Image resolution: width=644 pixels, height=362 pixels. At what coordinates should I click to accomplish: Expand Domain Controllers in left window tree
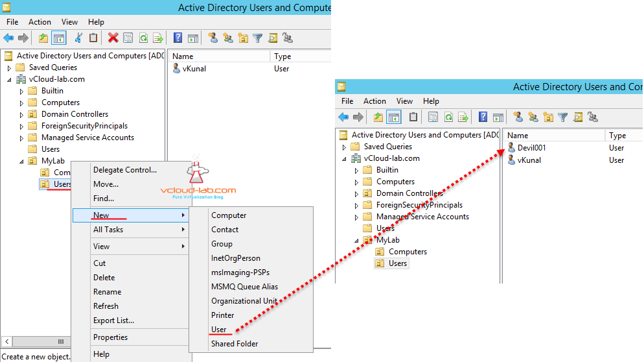(x=21, y=115)
